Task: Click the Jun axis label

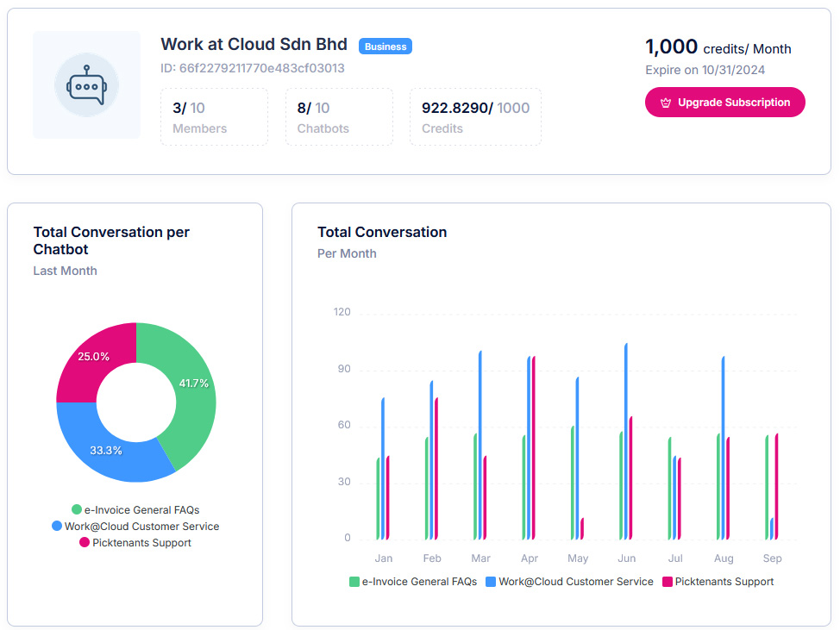Action: point(627,558)
